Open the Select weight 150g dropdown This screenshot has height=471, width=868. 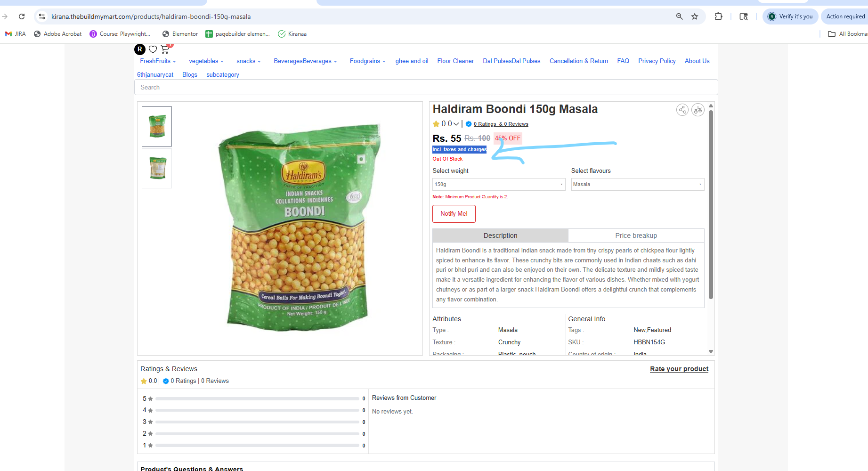point(499,184)
